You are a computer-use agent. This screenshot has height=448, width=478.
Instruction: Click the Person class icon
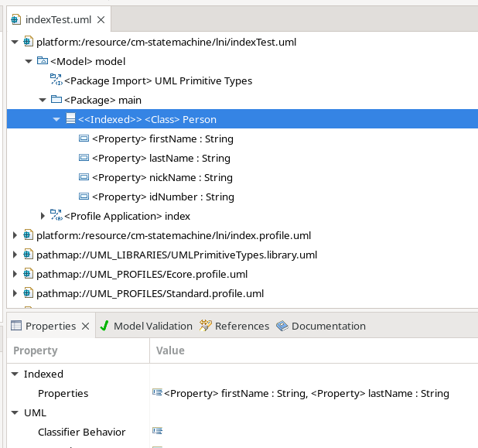pos(70,119)
